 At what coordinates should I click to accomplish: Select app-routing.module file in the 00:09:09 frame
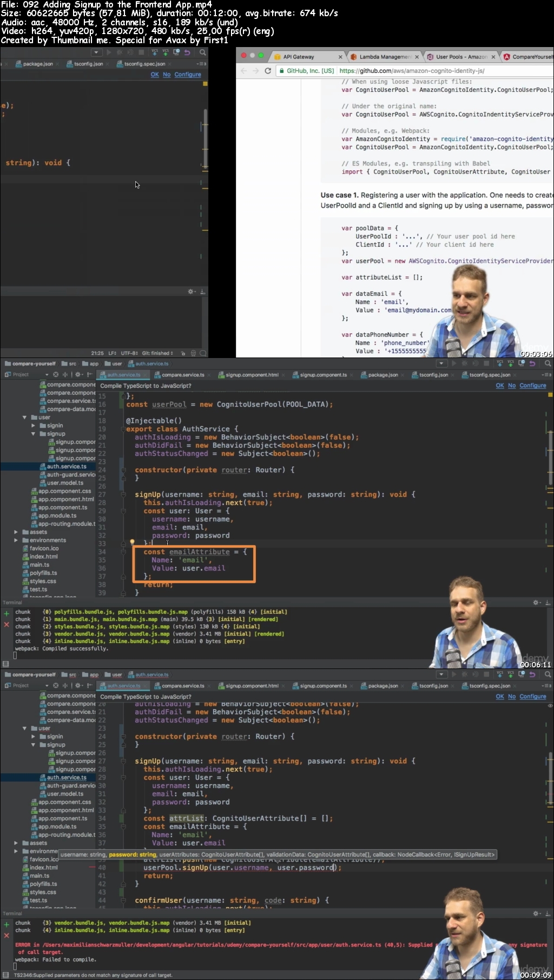point(63,835)
